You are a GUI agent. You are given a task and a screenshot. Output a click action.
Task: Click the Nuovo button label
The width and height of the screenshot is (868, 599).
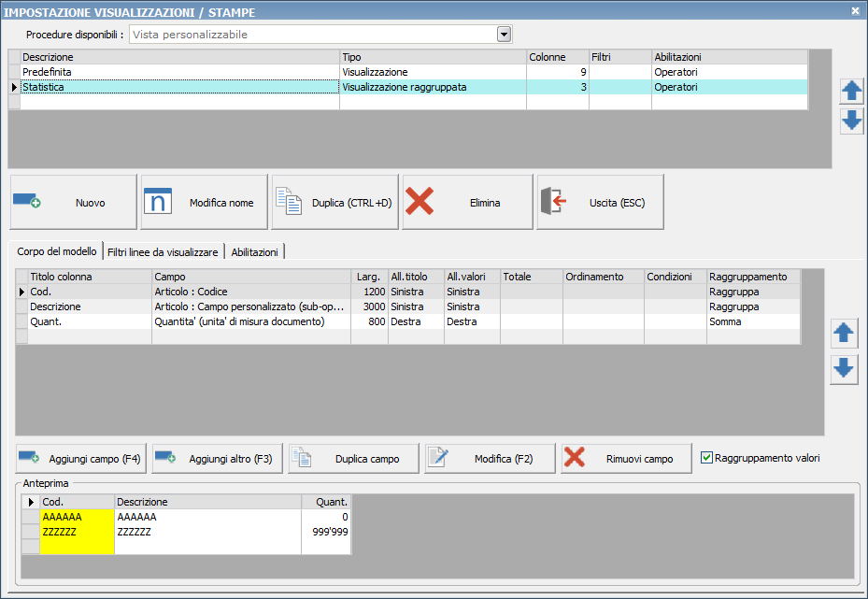pos(91,203)
